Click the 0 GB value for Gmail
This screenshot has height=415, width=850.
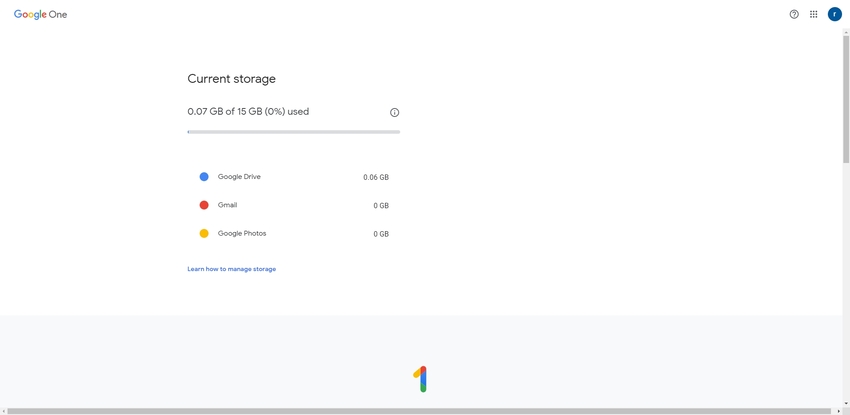[x=381, y=206]
